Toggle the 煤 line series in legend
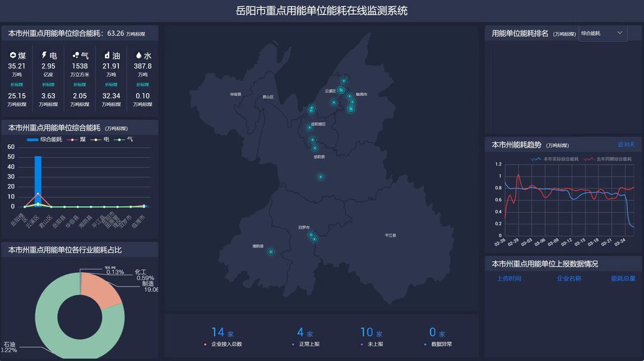This screenshot has width=644, height=361. click(78, 139)
